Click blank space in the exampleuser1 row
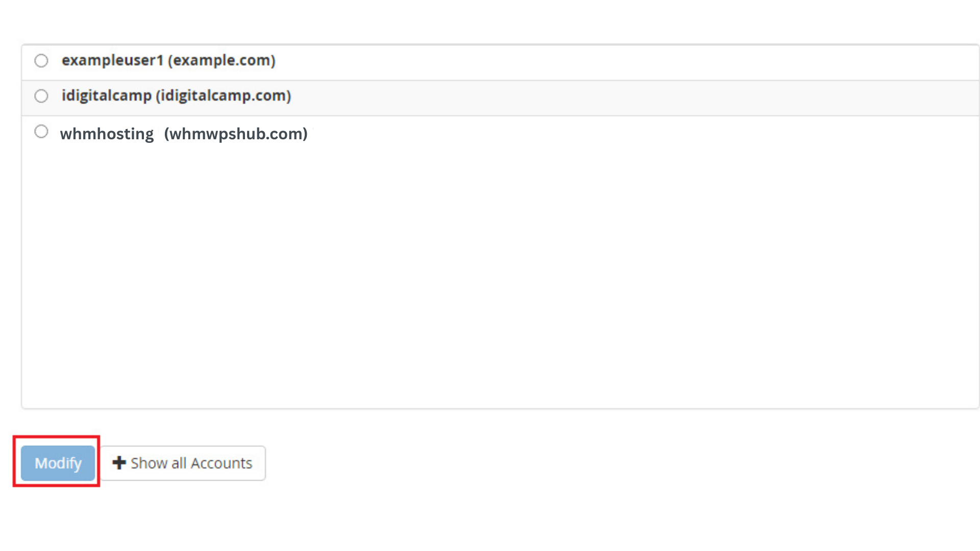Viewport: 980px width, 551px height. (x=612, y=61)
